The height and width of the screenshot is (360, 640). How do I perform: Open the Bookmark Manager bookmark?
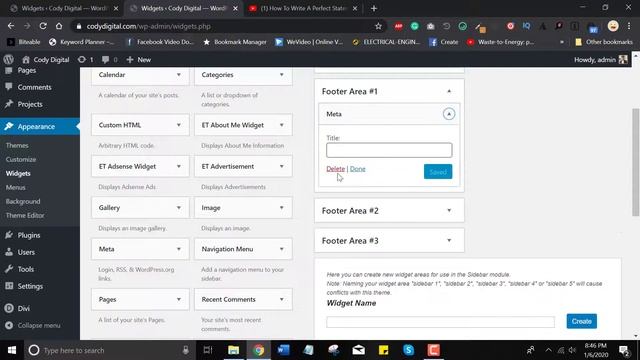235,42
